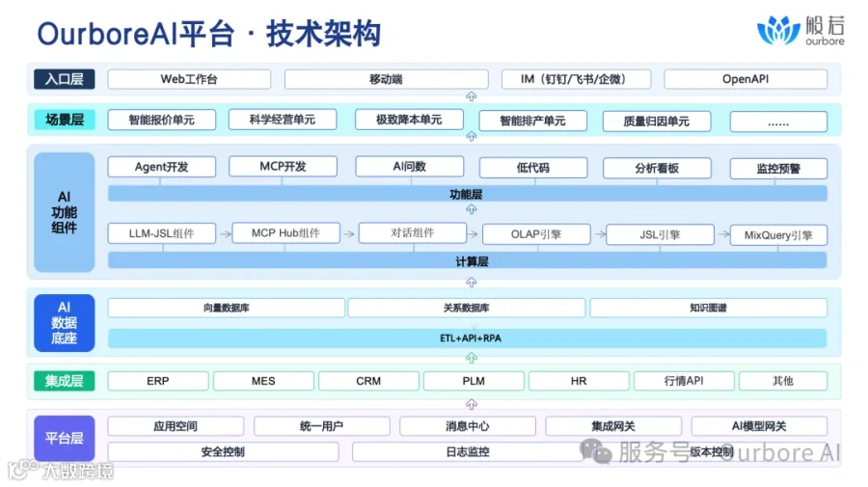Click 应用空间 box
The height and width of the screenshot is (487, 868).
tap(176, 426)
